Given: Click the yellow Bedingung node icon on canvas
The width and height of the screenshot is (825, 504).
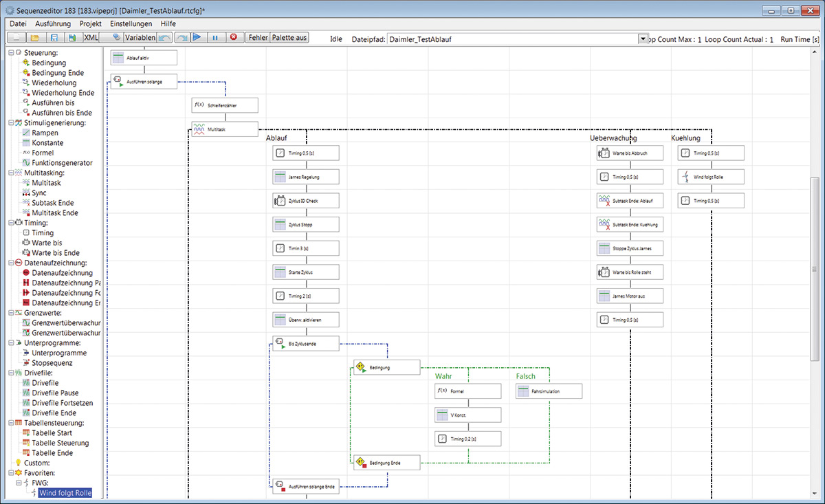Looking at the screenshot, I should (x=360, y=367).
